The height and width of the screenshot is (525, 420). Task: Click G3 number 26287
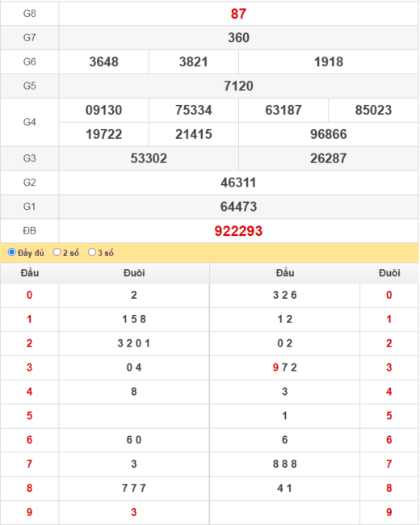coord(329,158)
